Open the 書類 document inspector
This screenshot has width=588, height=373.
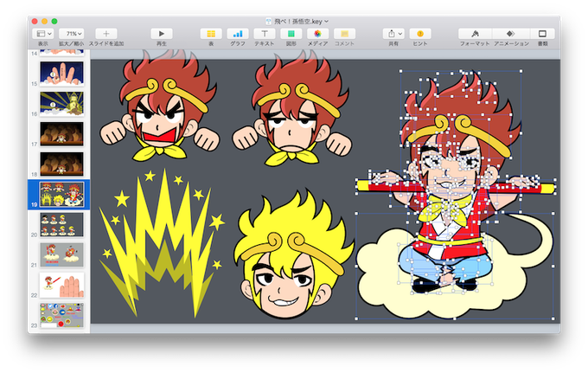pyautogui.click(x=542, y=34)
